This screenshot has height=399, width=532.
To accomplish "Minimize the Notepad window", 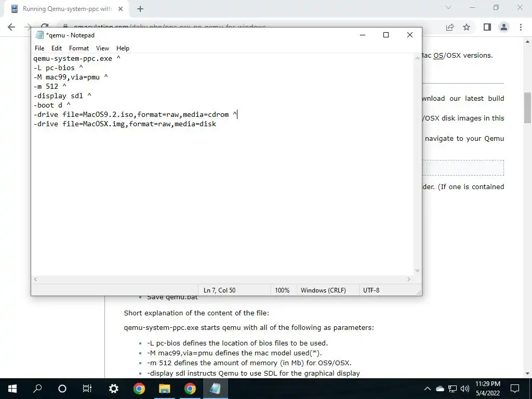I will (362, 35).
